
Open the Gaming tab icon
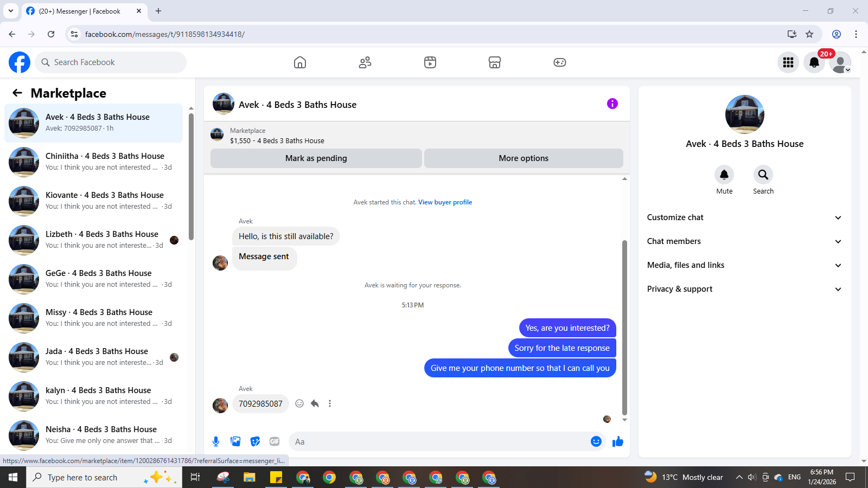coord(560,62)
